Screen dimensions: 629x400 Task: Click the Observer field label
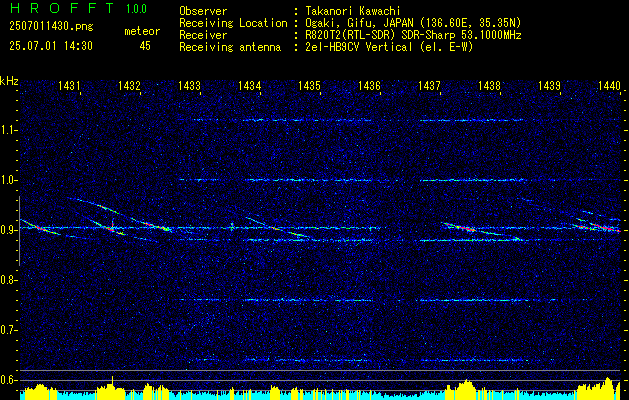tap(203, 11)
